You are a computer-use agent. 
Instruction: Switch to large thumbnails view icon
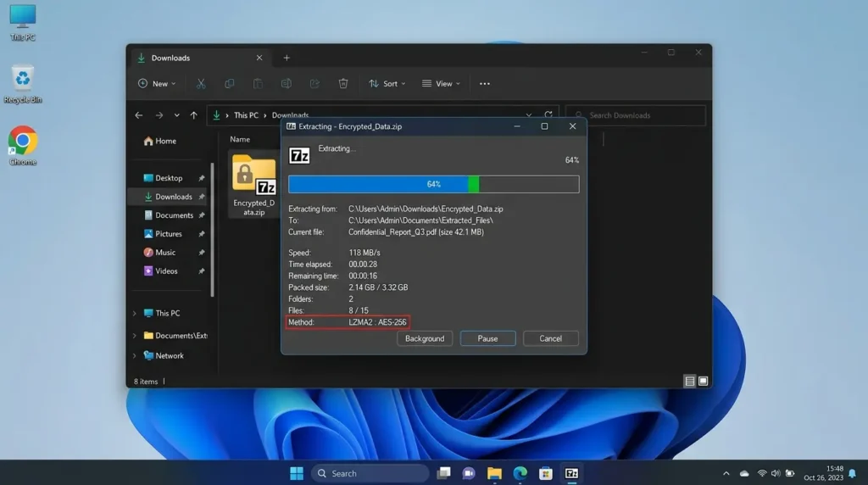coord(703,381)
